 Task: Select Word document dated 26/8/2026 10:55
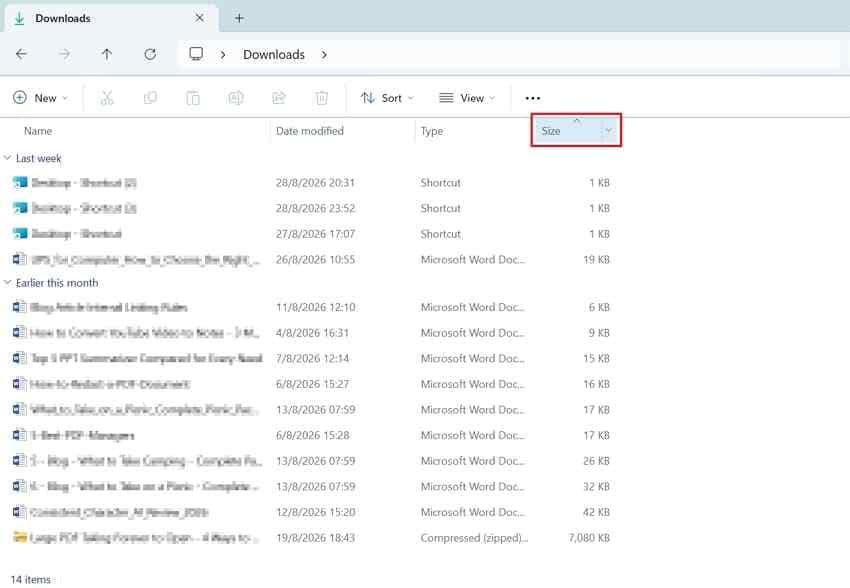[311, 260]
